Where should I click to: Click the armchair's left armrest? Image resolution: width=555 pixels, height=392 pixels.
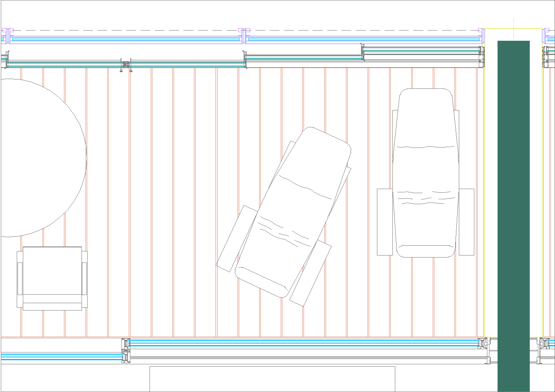(20, 279)
